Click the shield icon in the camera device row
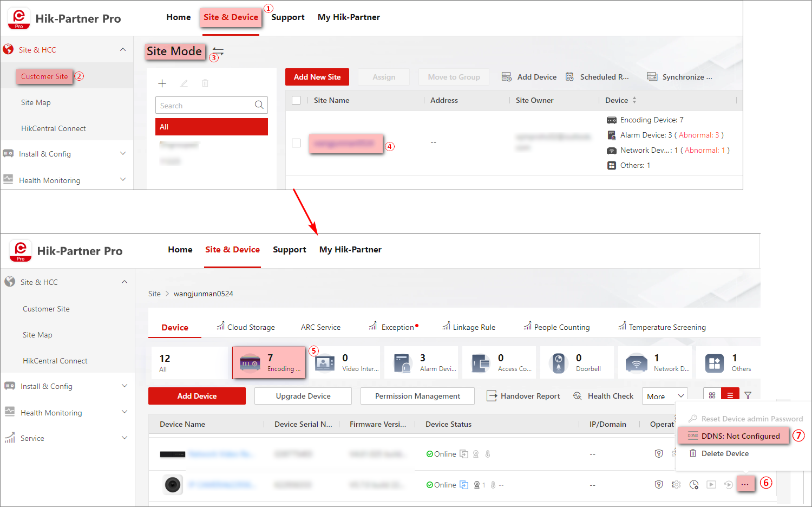Viewport: 812px width, 507px height. (x=659, y=484)
